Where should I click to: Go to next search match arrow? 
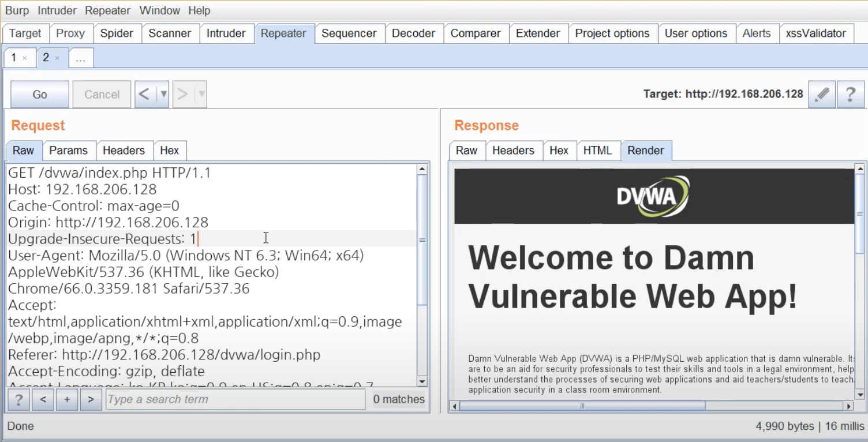coord(91,399)
